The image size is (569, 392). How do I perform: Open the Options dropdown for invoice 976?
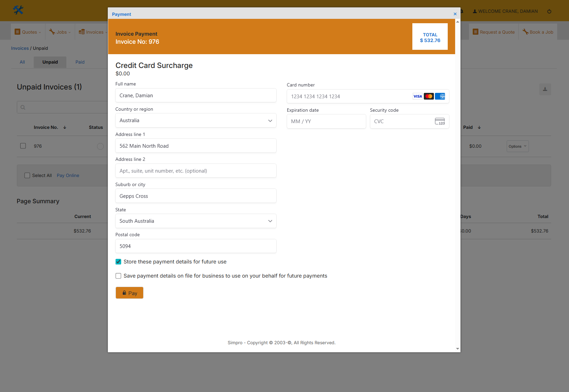[x=517, y=146]
